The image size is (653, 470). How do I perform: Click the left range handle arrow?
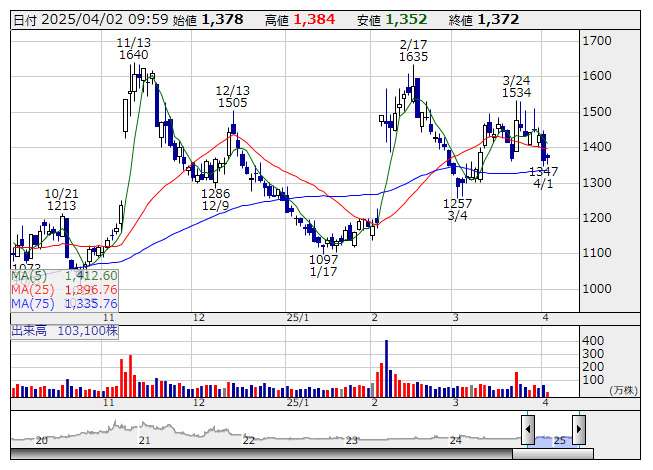tap(528, 429)
